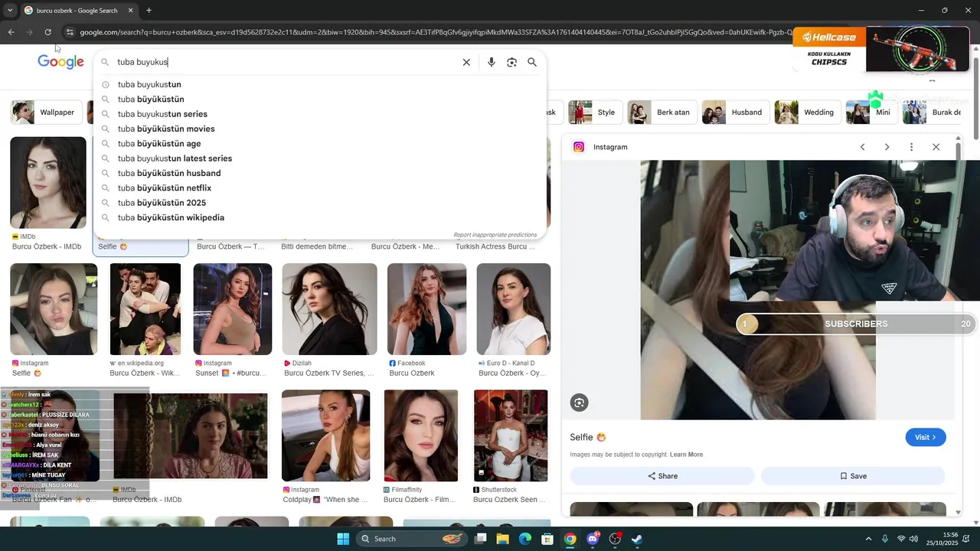Click in the Google search input field
Screen dimensions: 980x551
click(287, 62)
